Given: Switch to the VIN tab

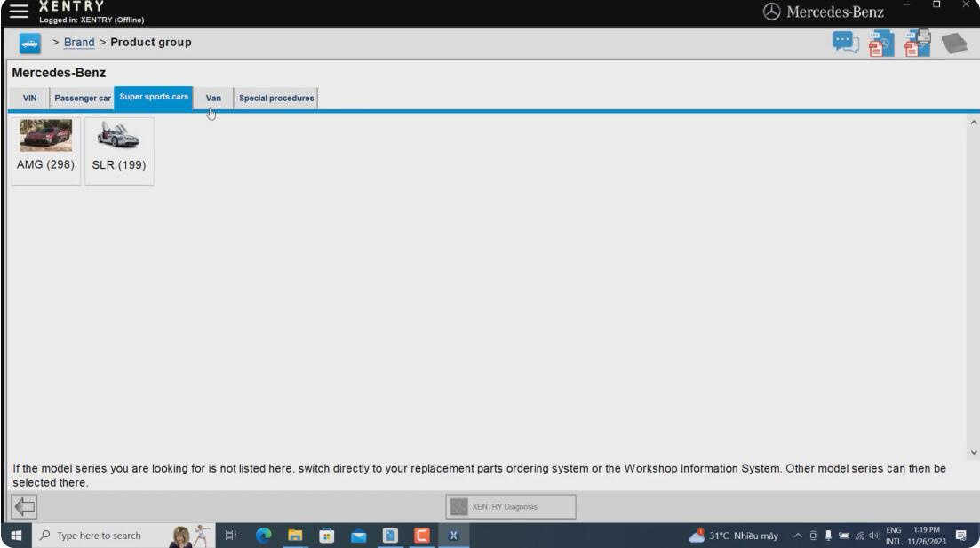Looking at the screenshot, I should tap(29, 98).
